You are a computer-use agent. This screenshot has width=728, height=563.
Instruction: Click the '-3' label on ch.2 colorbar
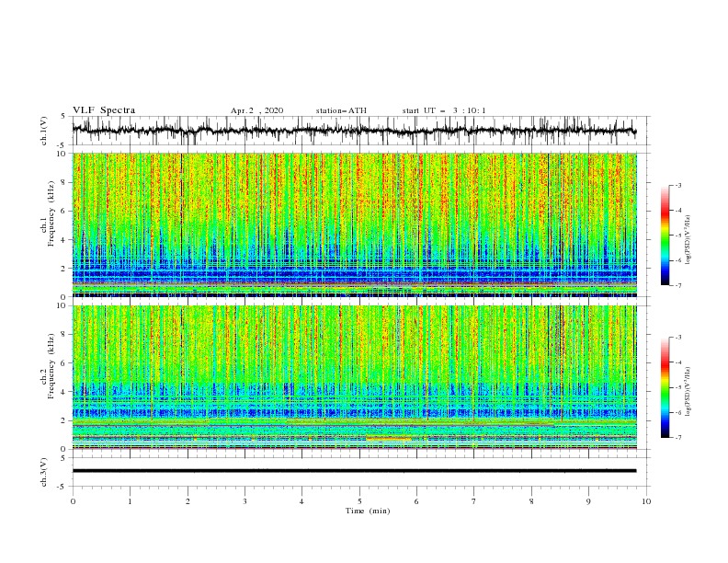(677, 338)
